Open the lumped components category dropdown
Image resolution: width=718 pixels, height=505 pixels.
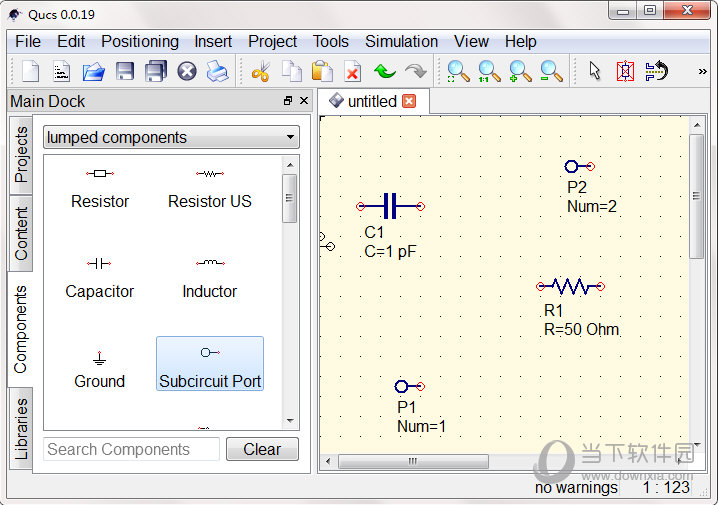(171, 137)
